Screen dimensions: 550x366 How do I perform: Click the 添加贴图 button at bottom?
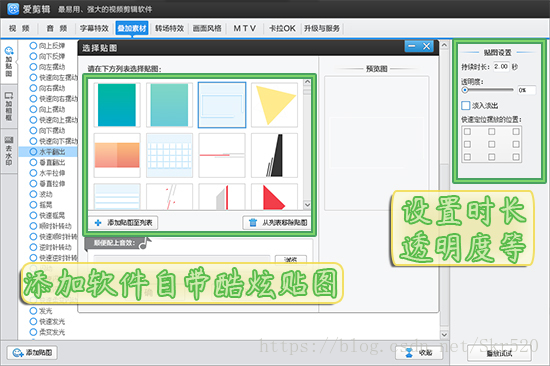tap(32, 352)
